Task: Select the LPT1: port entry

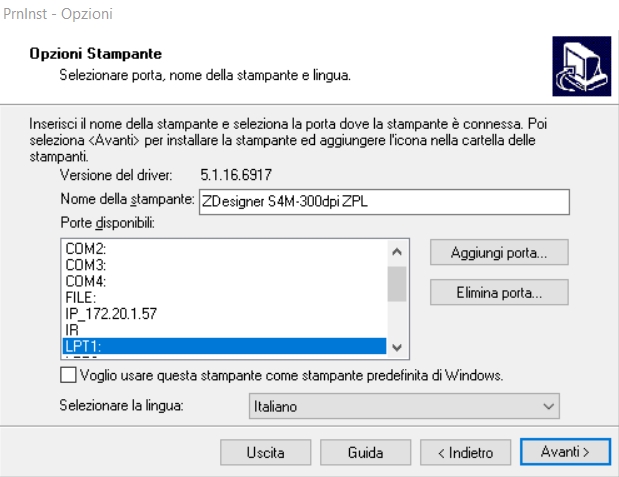Action: pos(82,345)
